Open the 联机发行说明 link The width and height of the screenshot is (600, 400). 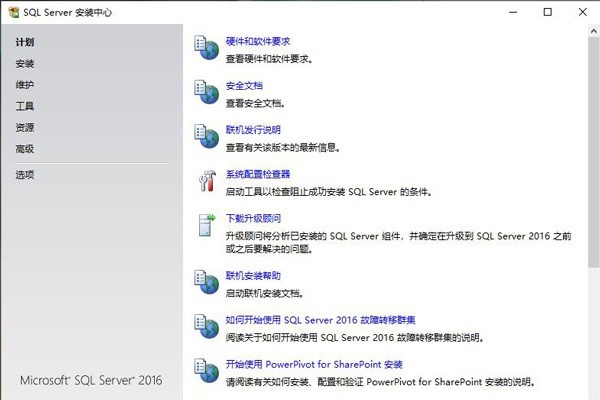tap(253, 130)
